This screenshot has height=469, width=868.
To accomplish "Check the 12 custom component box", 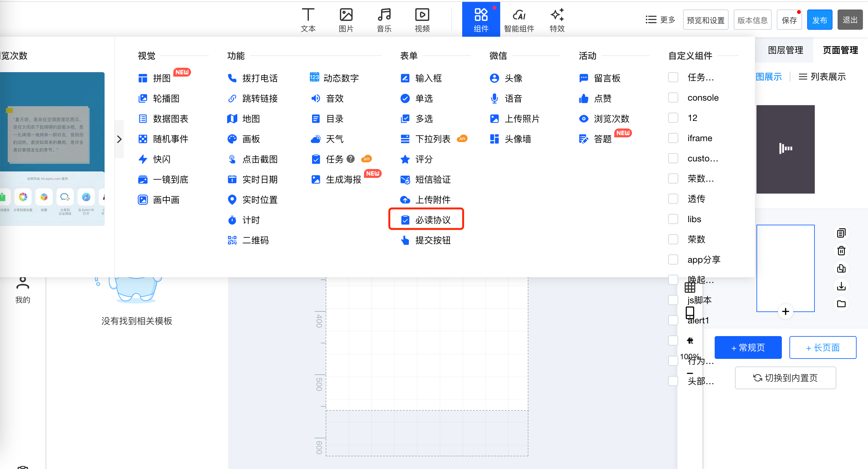I will (x=673, y=118).
